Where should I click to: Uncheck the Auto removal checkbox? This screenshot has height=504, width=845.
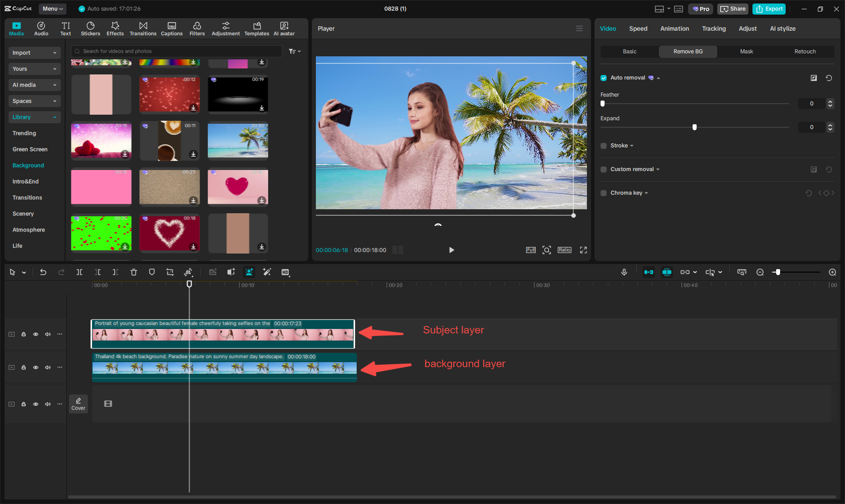604,78
